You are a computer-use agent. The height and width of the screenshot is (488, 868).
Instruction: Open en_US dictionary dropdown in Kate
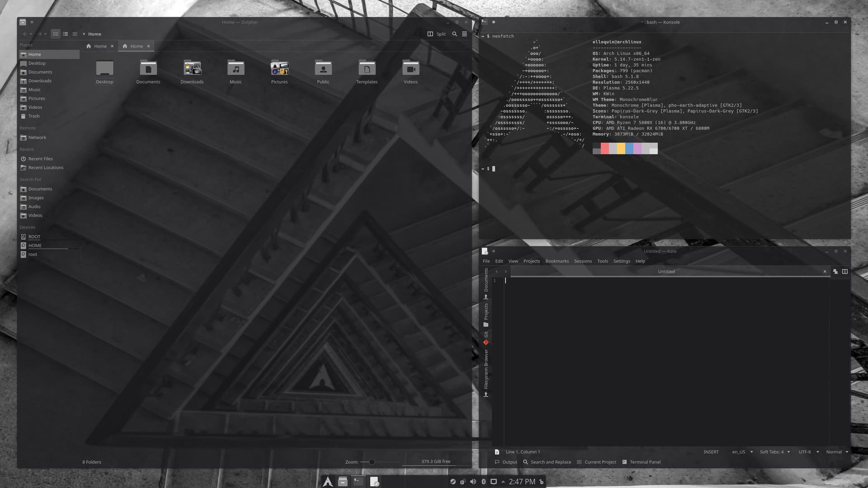[742, 452]
